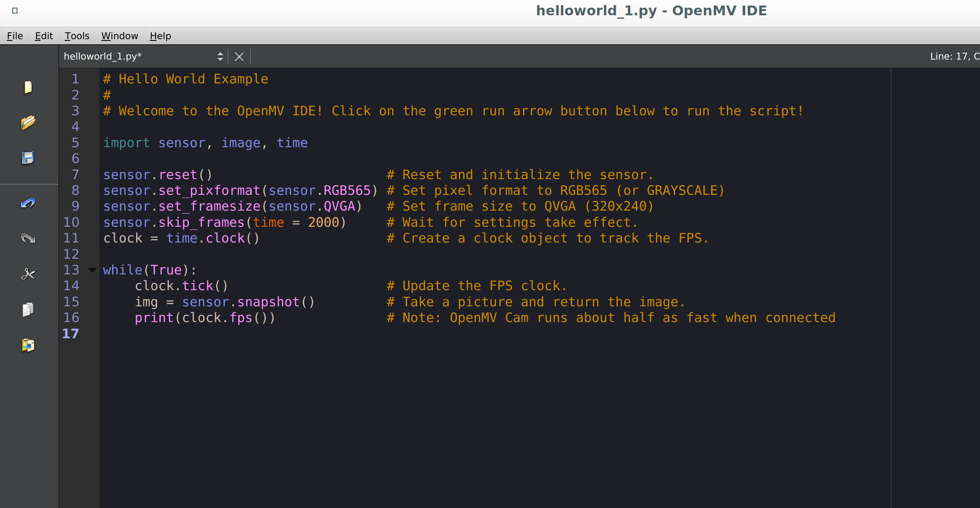Collapse the while True block at line 13

tap(92, 270)
